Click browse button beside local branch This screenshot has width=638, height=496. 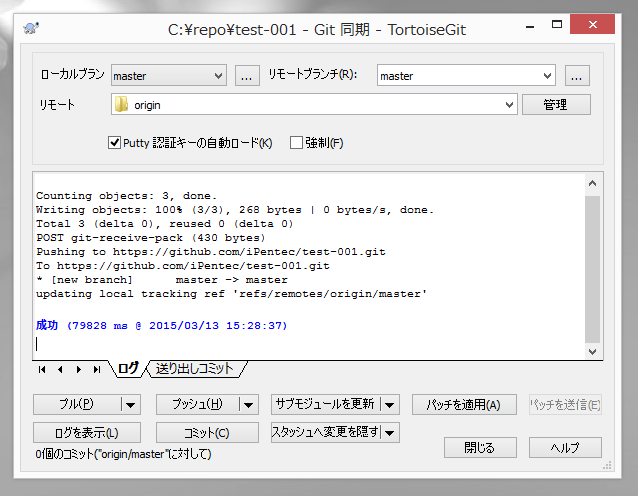click(x=247, y=75)
